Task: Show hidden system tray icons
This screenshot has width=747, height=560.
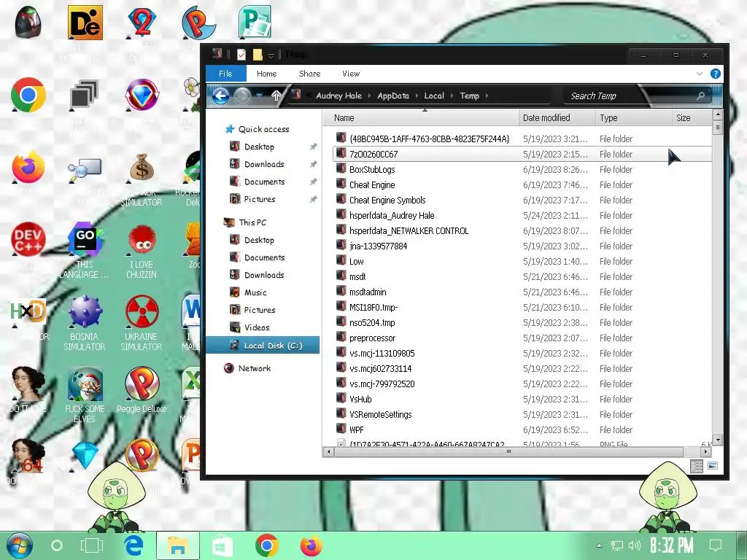Action: 600,545
